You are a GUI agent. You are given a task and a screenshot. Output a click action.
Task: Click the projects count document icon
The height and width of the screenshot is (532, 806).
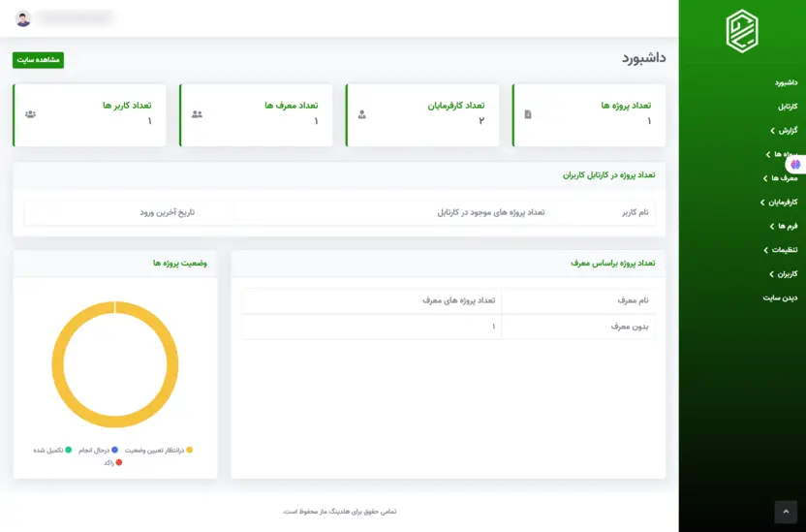[x=528, y=114]
